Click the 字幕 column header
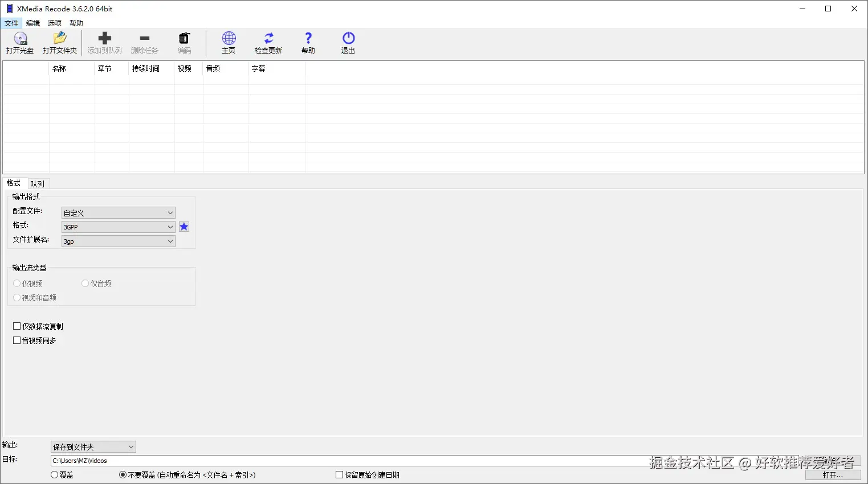This screenshot has width=868, height=484. point(277,68)
